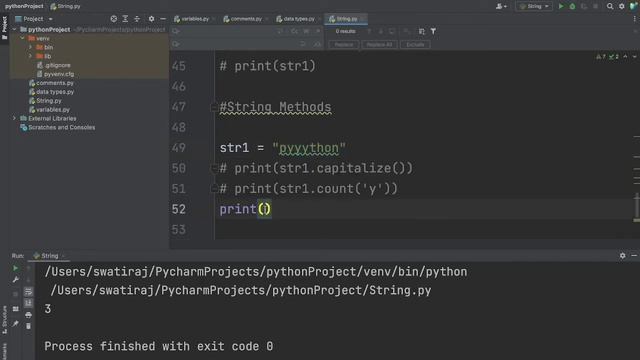Start debugging with the green bug icon
This screenshot has width=640, height=360.
click(572, 6)
